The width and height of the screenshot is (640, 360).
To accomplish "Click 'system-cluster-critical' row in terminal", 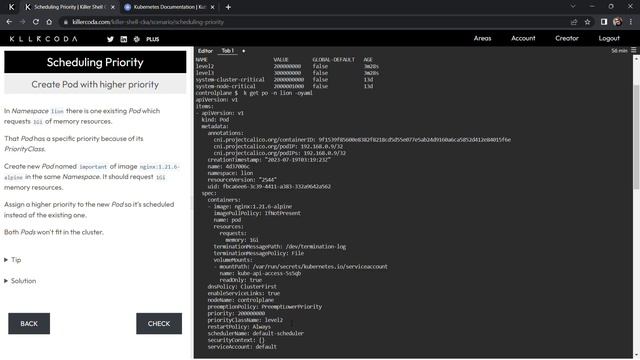I will (284, 80).
